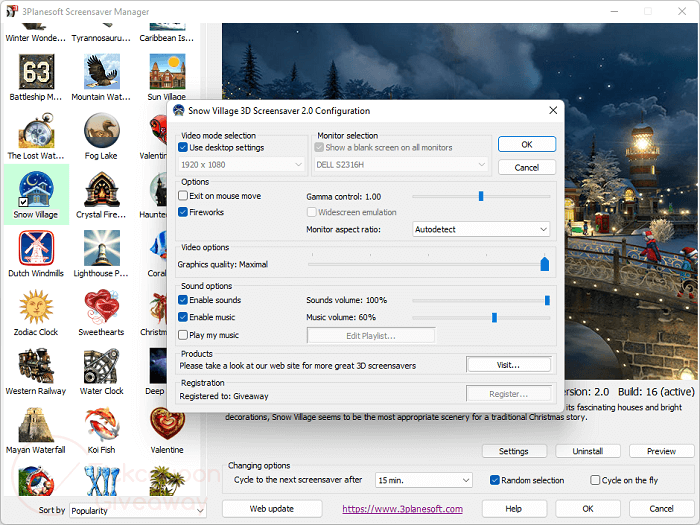Image resolution: width=700 pixels, height=525 pixels.
Task: Open the 1920 x 1080 resolution dropdown
Action: click(241, 165)
